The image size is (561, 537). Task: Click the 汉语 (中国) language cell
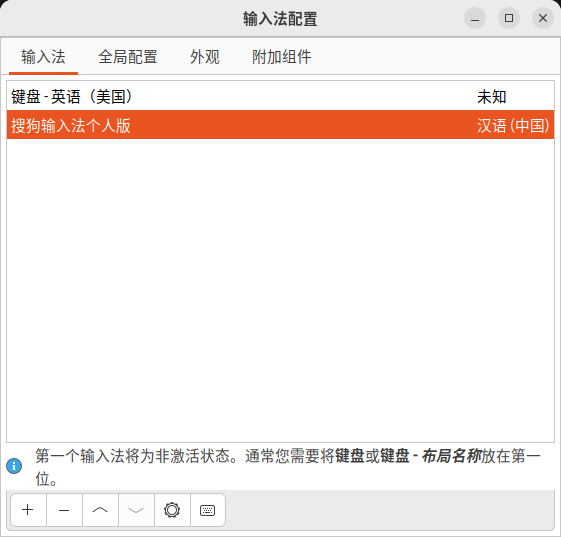coord(513,126)
